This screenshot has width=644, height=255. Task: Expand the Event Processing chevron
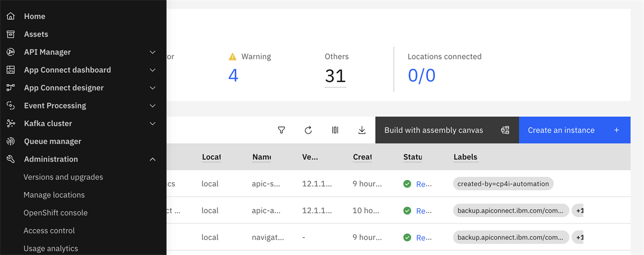(152, 106)
